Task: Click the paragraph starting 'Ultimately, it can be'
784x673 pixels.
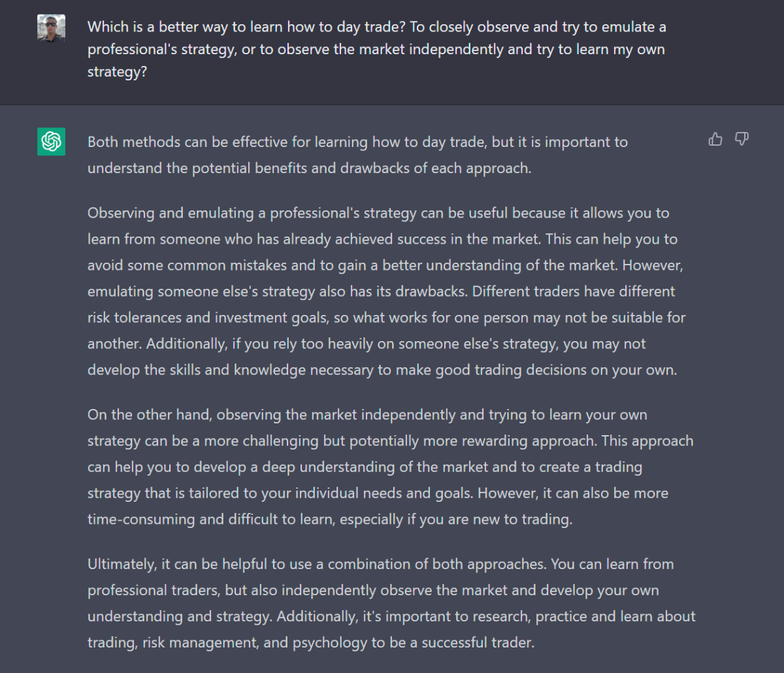Action: point(391,603)
